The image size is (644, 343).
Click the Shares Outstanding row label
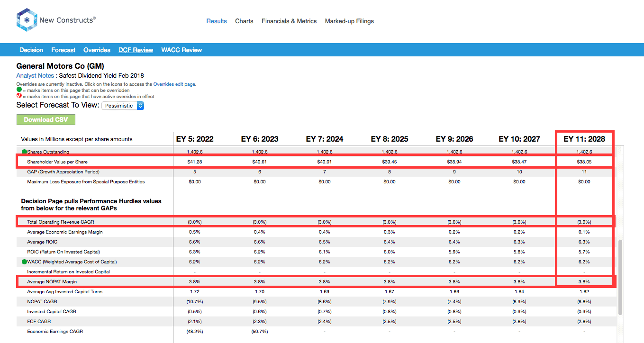point(48,152)
